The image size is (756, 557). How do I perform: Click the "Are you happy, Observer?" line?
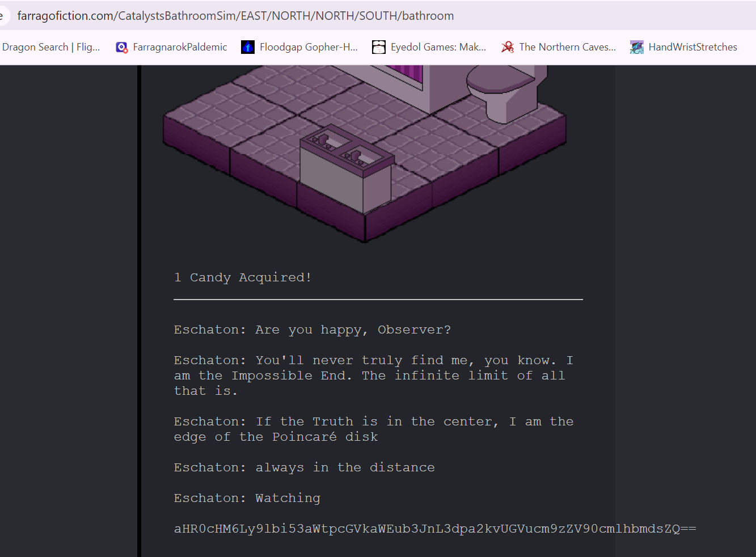(x=312, y=330)
